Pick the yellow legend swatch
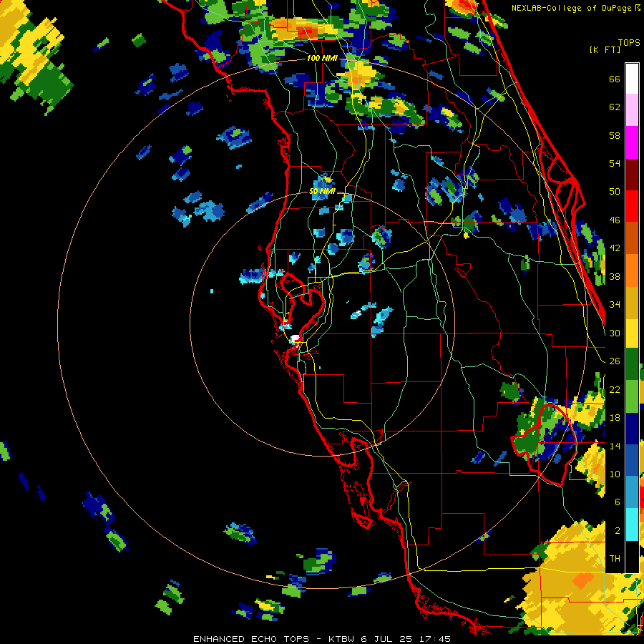644x644 pixels. (x=632, y=333)
